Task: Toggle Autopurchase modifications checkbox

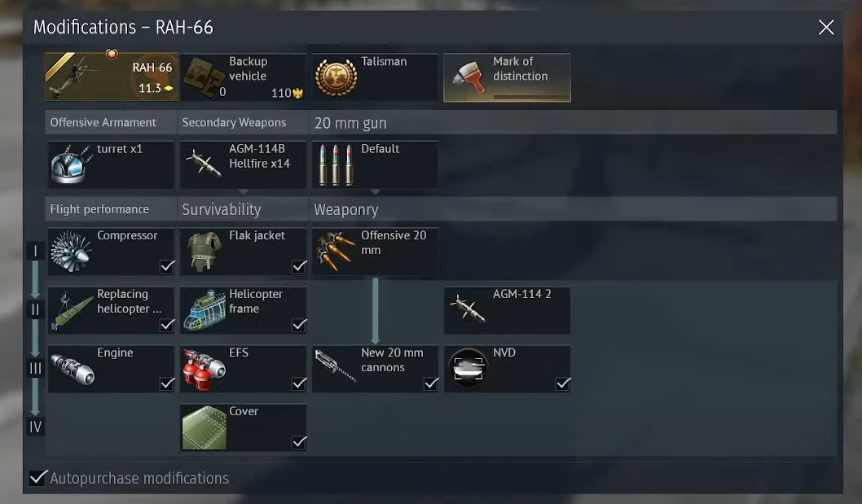Action: point(37,478)
